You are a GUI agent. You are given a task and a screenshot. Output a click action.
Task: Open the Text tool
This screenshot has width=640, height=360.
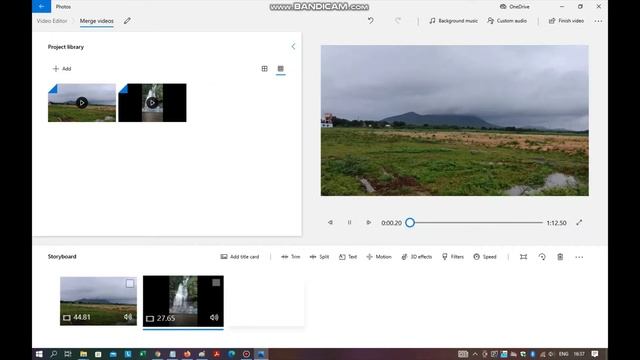click(x=348, y=257)
